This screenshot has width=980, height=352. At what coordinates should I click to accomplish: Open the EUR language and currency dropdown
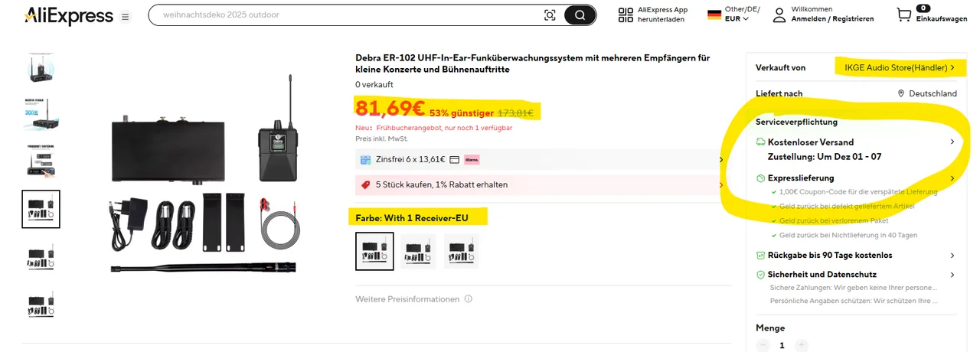coord(737,19)
